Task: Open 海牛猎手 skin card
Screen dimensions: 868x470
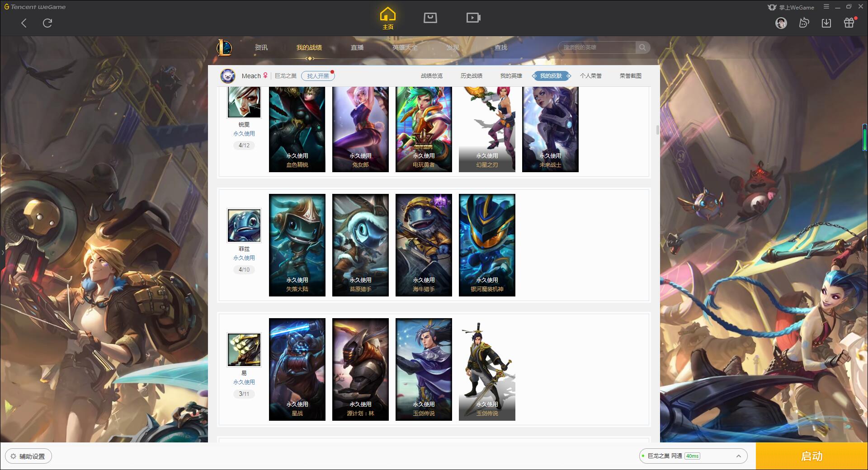Action: pos(424,245)
